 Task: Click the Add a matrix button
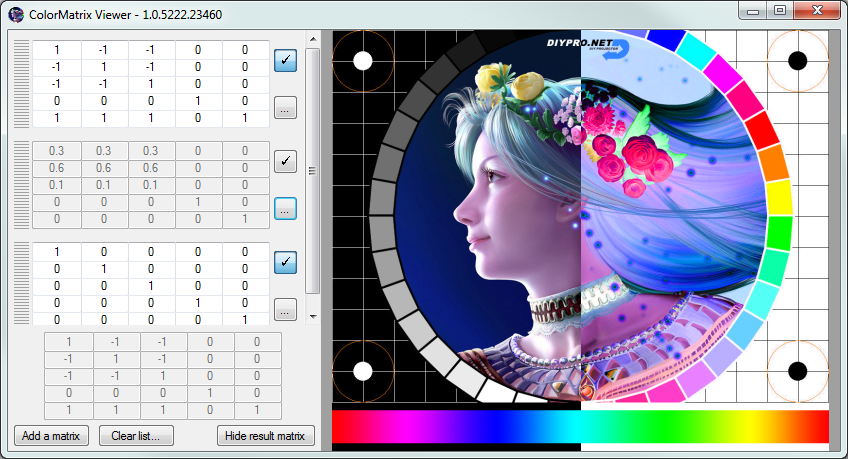[51, 436]
